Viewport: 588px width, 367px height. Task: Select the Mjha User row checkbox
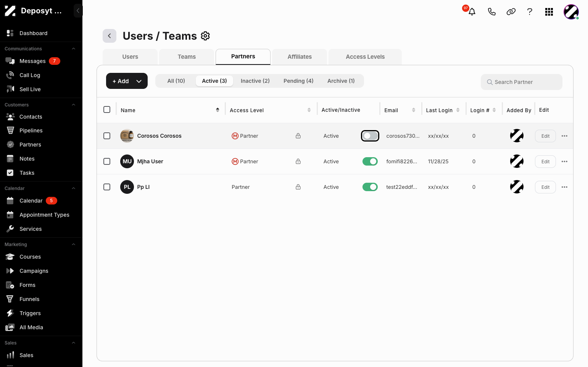pyautogui.click(x=107, y=161)
